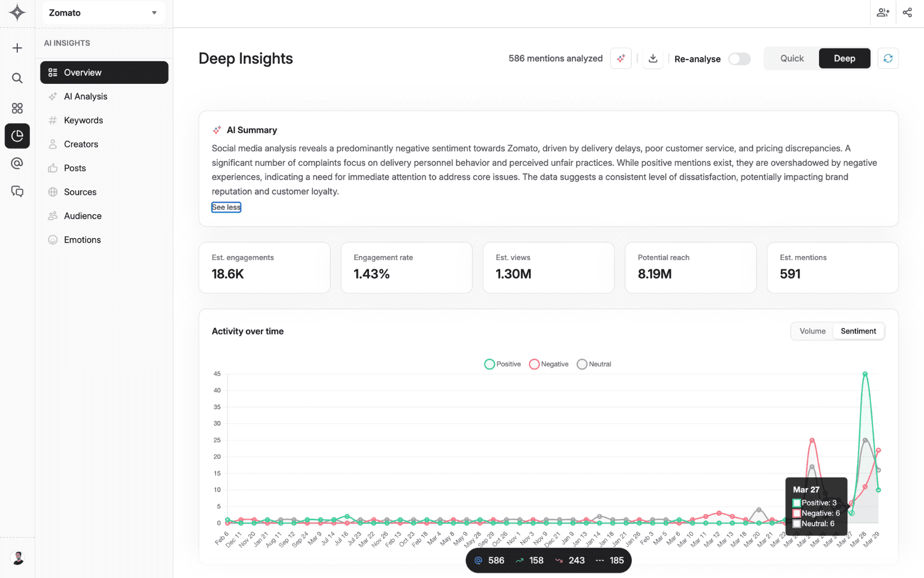Screen dimensions: 924x578
Task: Toggle the Neutral sentiment legend
Action: click(594, 364)
